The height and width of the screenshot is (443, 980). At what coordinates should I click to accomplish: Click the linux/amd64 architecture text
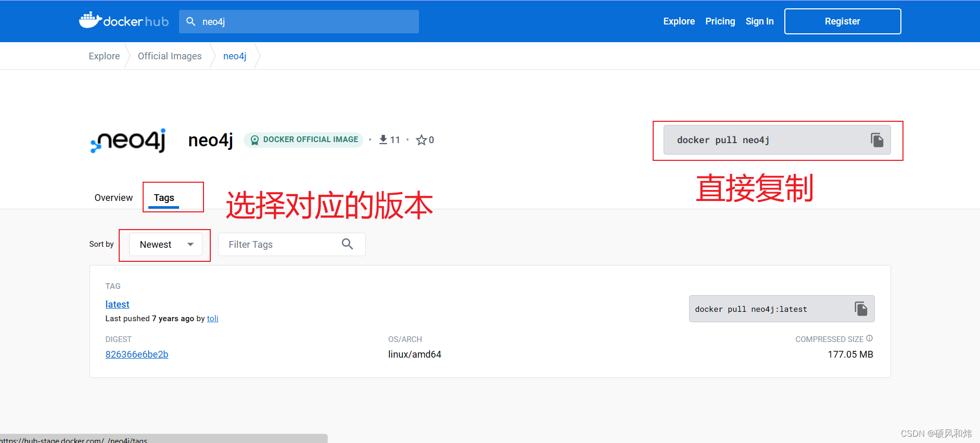tap(415, 355)
